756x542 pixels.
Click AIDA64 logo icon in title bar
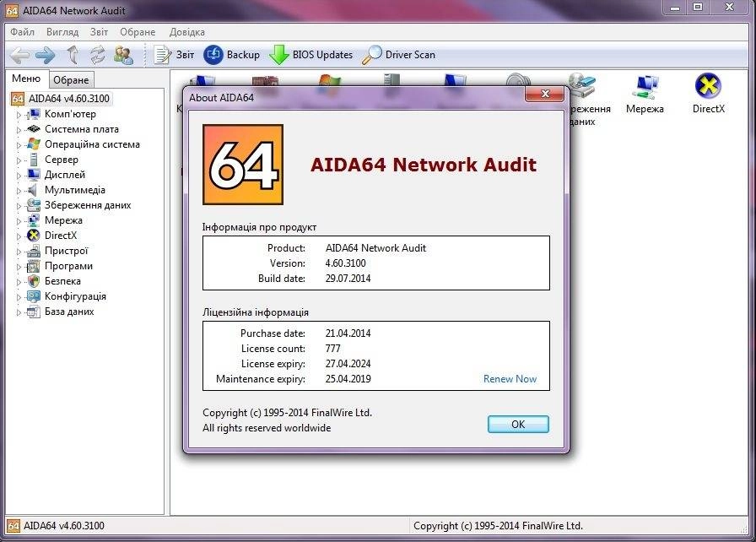pos(12,11)
